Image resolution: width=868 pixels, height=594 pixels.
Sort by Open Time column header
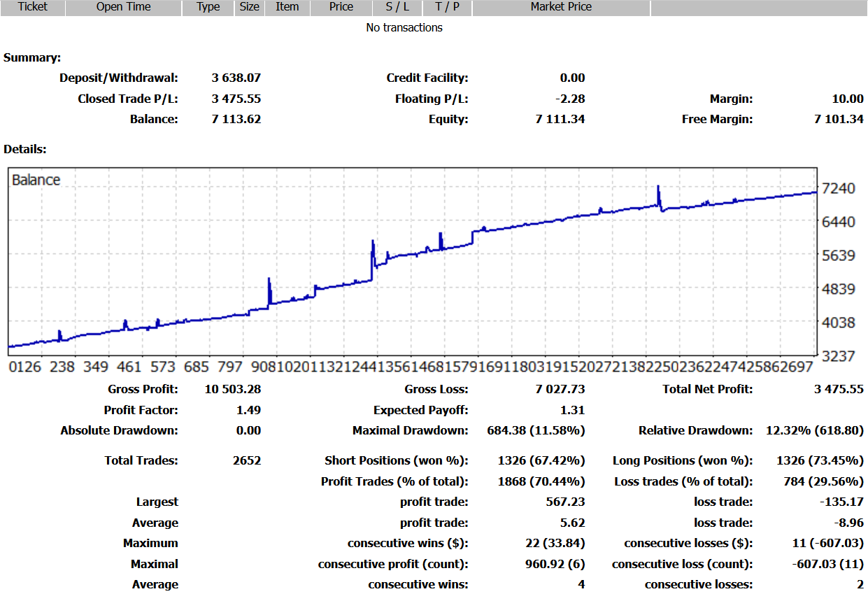(x=124, y=8)
